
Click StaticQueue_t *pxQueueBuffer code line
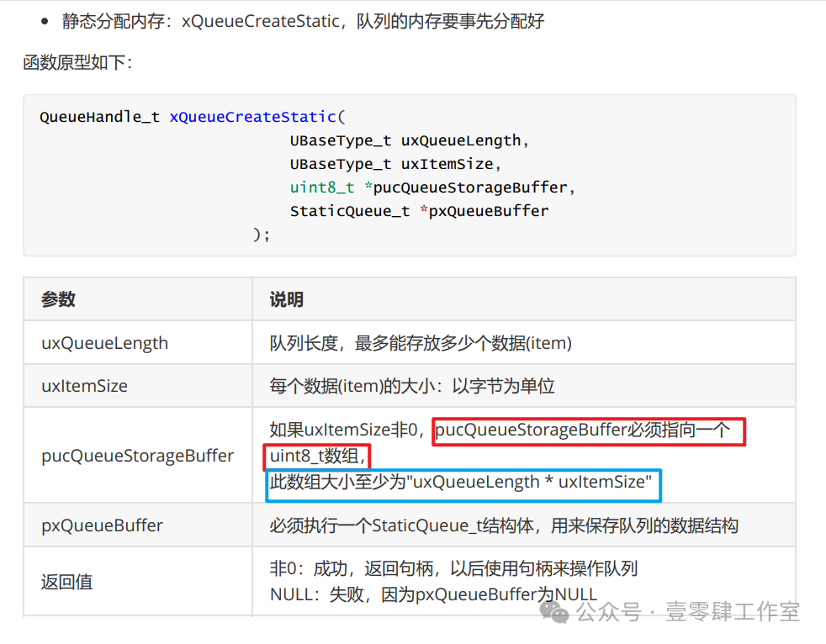pyautogui.click(x=420, y=211)
